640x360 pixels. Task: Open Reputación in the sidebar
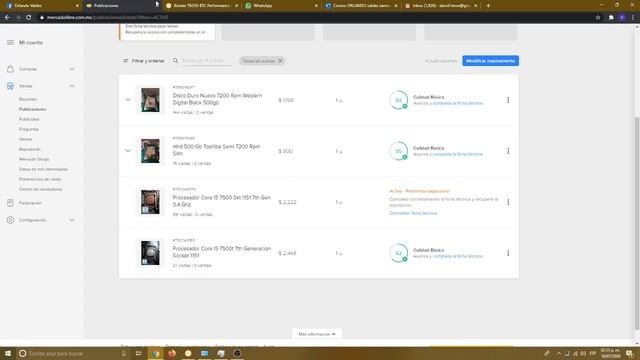[x=30, y=149]
